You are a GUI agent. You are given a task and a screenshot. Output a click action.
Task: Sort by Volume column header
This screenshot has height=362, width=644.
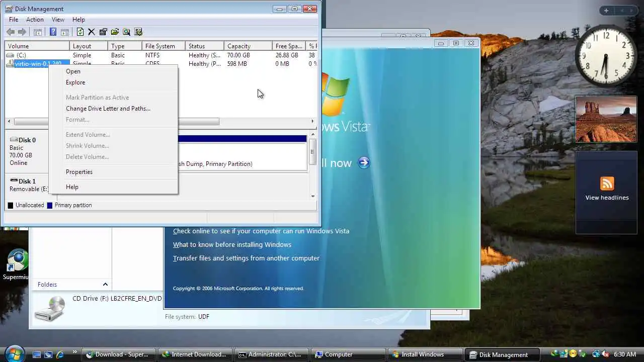[x=37, y=46]
